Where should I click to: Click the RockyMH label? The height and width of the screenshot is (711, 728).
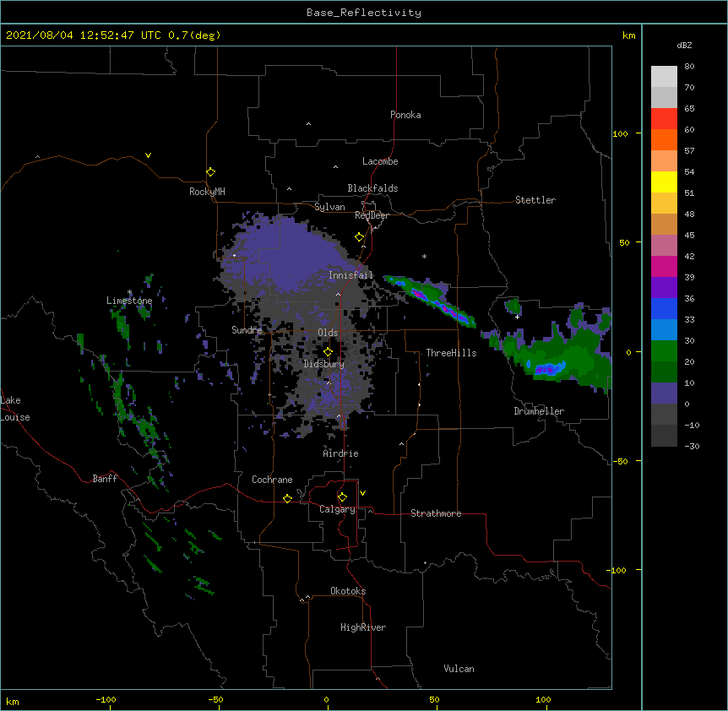pos(207,192)
